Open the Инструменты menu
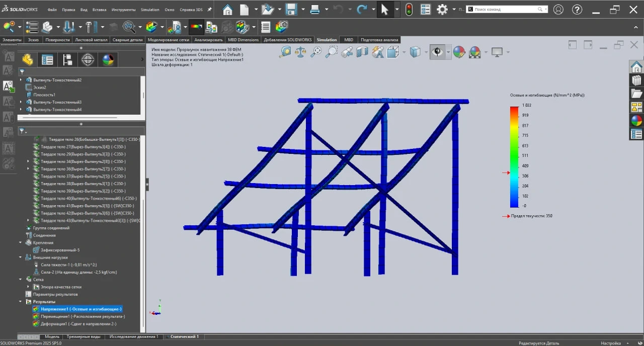This screenshot has height=346, width=644. pyautogui.click(x=124, y=10)
